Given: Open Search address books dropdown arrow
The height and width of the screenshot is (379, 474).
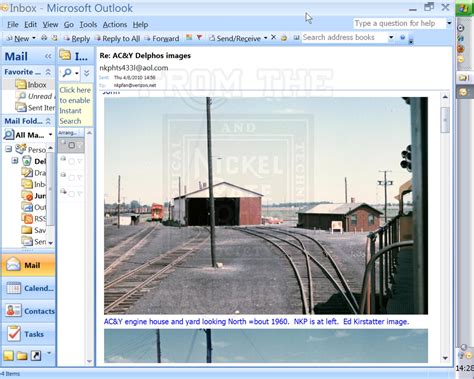Looking at the screenshot, I should 391,37.
